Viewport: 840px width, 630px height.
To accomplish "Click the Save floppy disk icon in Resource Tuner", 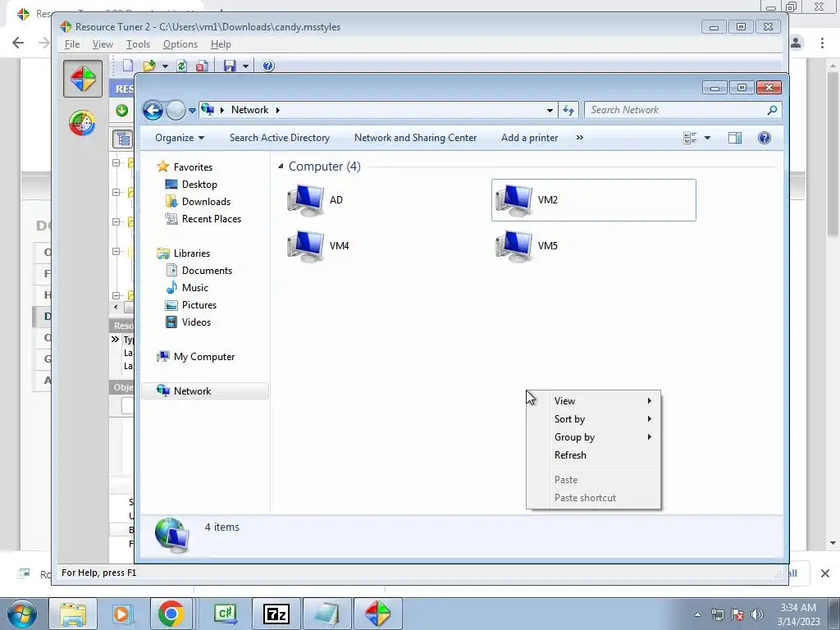I will [230, 66].
